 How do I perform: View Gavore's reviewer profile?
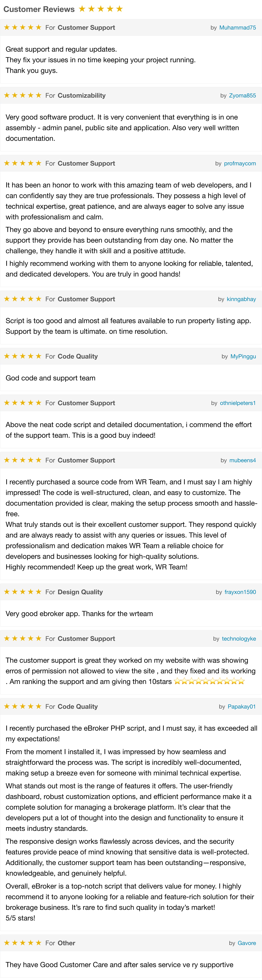tap(247, 943)
